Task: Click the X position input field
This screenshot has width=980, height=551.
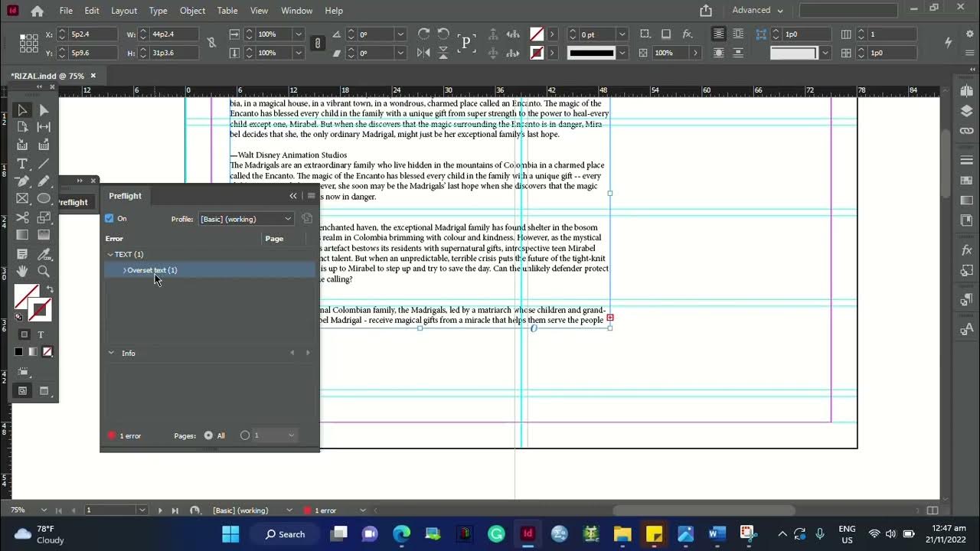Action: [93, 34]
